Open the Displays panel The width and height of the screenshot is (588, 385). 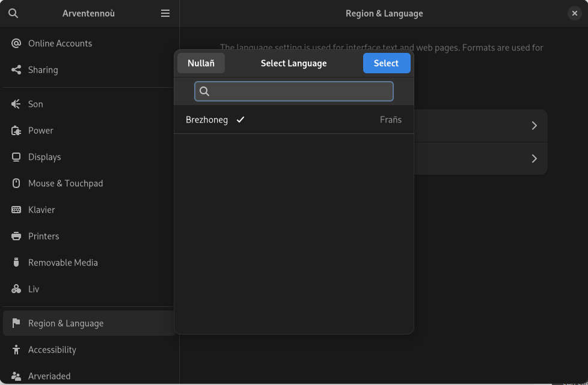[x=88, y=157]
